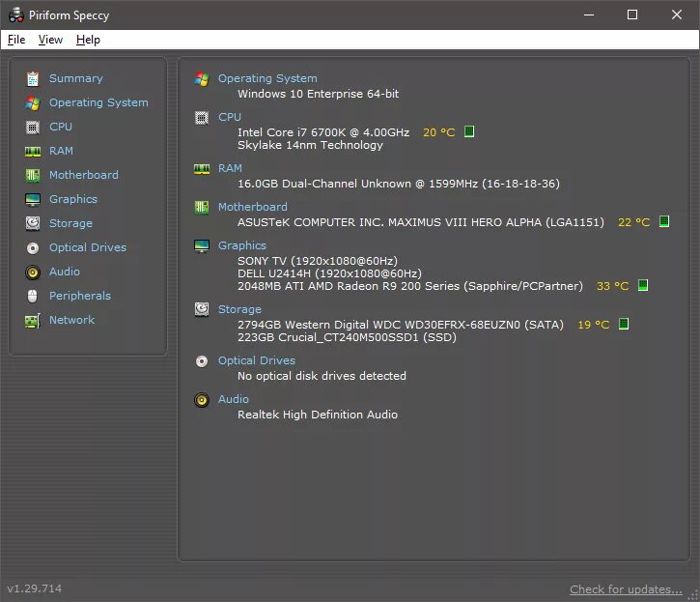Open the Help menu
This screenshot has width=700, height=602.
pyautogui.click(x=88, y=40)
